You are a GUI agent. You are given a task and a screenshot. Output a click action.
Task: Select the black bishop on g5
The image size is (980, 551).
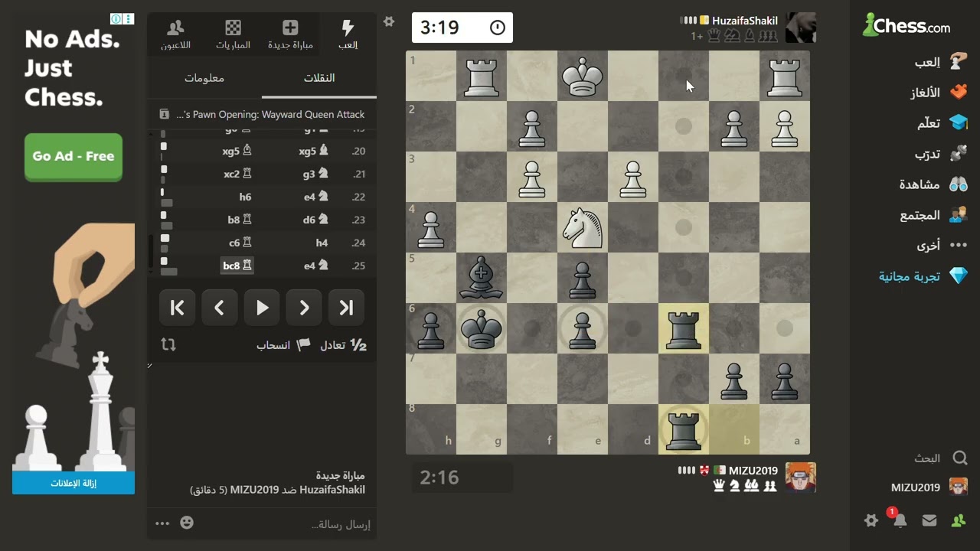click(x=482, y=278)
